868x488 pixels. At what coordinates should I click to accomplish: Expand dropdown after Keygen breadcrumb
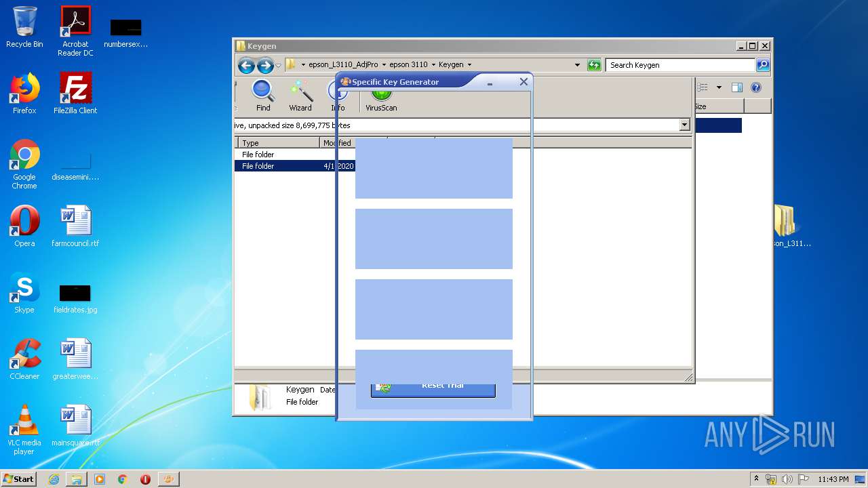point(469,65)
